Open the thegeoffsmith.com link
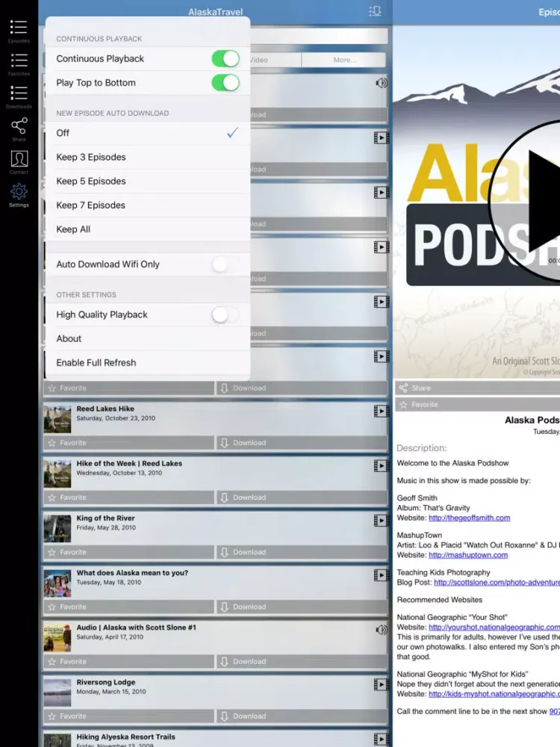560x747 pixels. tap(469, 518)
